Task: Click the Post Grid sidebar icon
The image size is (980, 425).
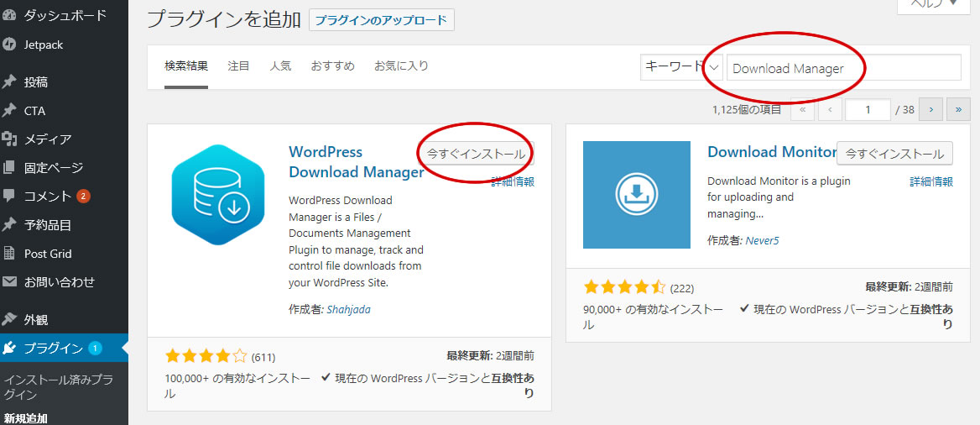Action: click(x=9, y=254)
